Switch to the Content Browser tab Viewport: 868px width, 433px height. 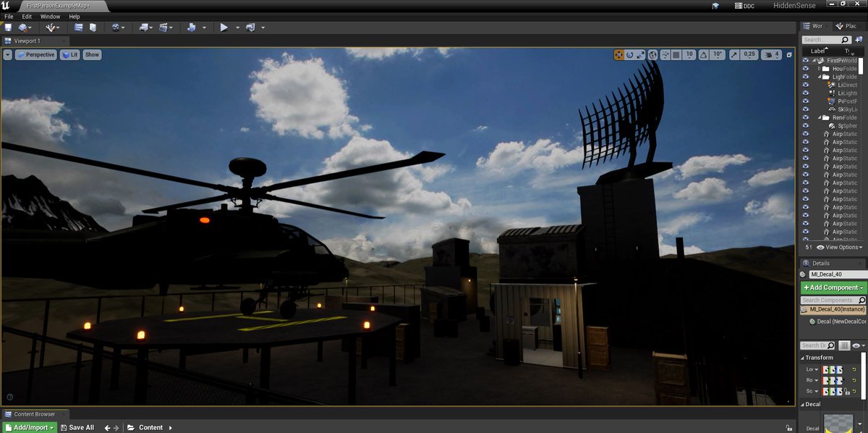(x=35, y=414)
